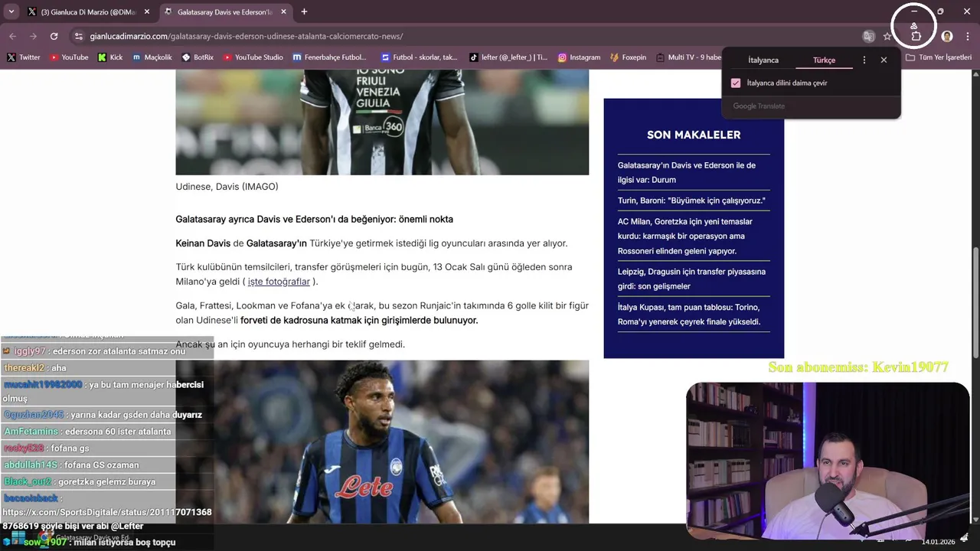Screen dimensions: 980x551
Task: Open the lefter TikTok bookmark
Action: click(508, 57)
